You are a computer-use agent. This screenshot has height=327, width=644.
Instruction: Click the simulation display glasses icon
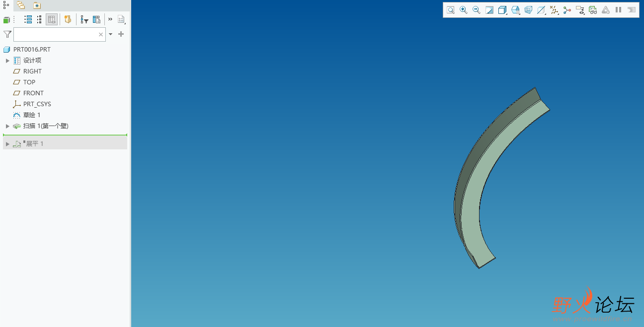point(593,10)
